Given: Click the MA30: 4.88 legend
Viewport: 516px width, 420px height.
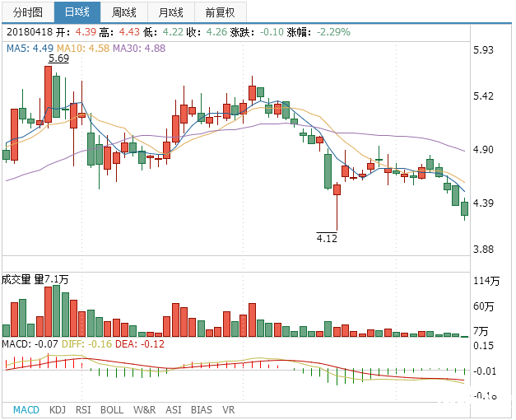Looking at the screenshot, I should click(x=139, y=49).
